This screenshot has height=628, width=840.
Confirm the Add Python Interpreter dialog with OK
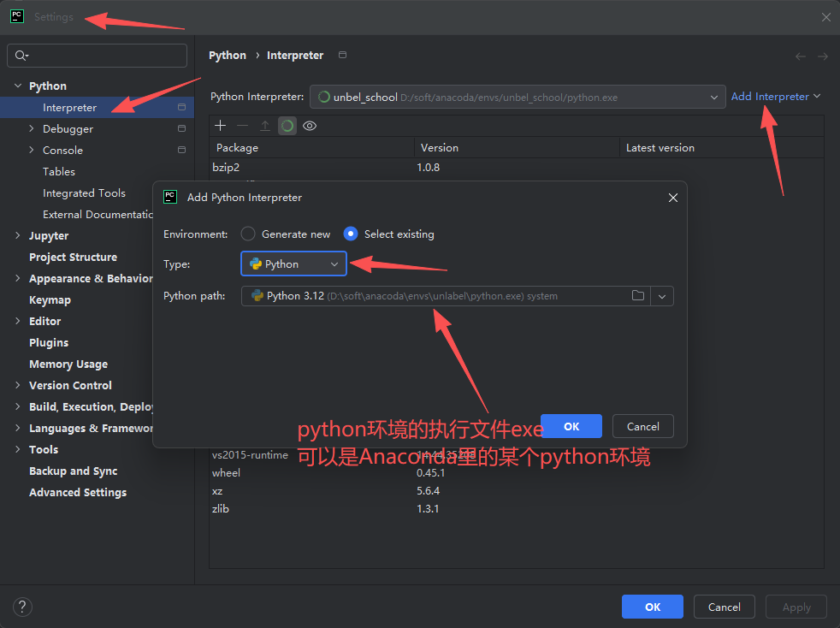click(x=571, y=427)
